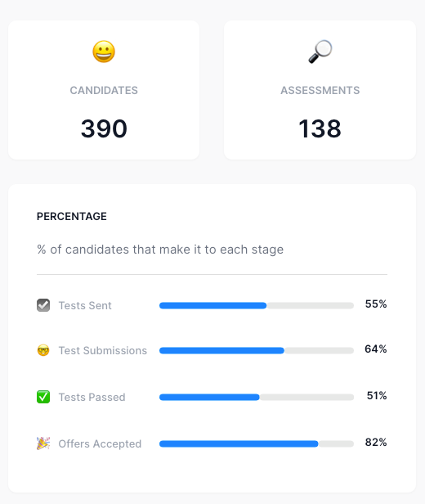The image size is (425, 504).
Task: Select the Offers Accepted progress bar
Action: (x=257, y=443)
